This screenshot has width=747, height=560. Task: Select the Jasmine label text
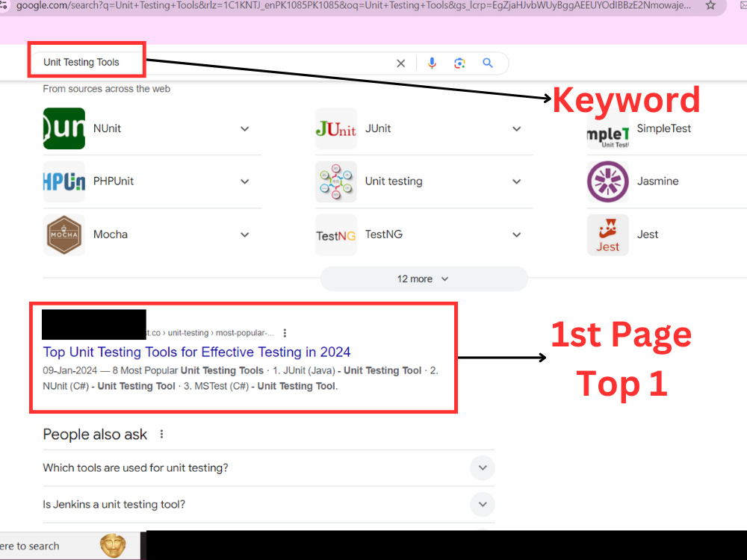pos(657,181)
